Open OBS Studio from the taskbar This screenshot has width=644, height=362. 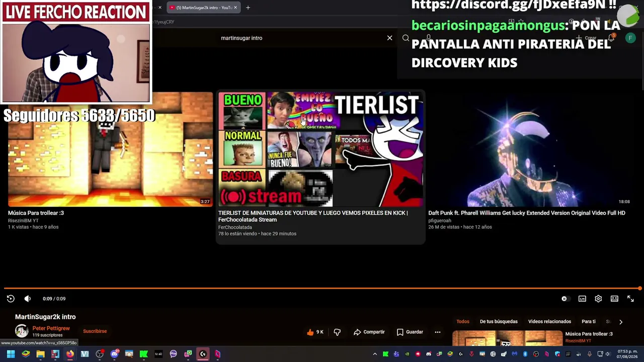coord(100,354)
